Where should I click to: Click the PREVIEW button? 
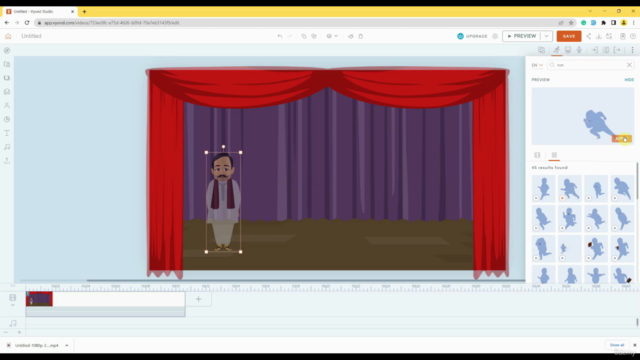(x=522, y=36)
